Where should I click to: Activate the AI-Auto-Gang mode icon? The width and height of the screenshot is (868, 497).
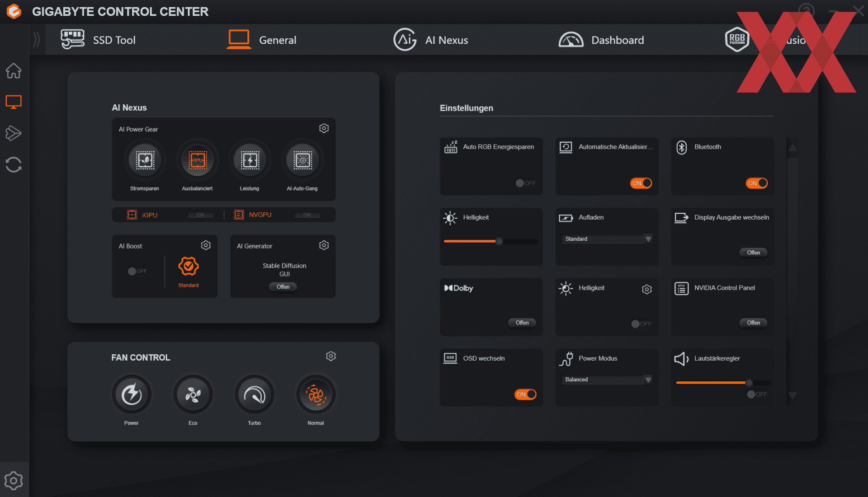[x=302, y=160]
